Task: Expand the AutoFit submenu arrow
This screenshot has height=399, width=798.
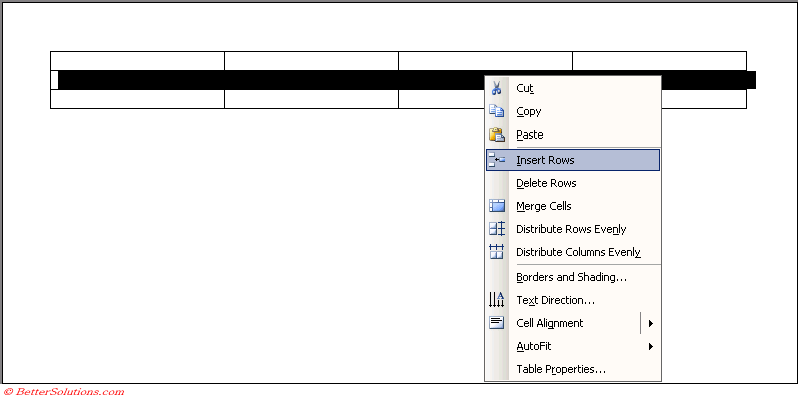Action: click(650, 347)
